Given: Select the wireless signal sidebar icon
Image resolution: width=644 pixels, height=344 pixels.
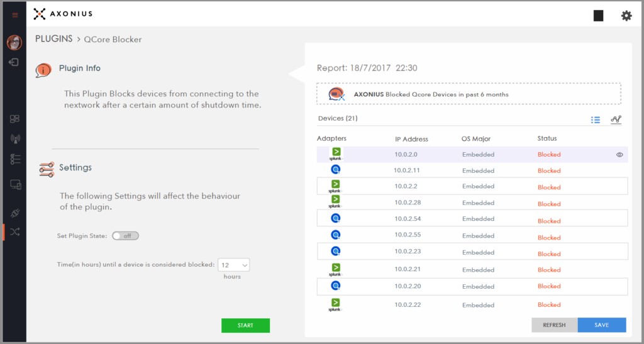Looking at the screenshot, I should 15,138.
